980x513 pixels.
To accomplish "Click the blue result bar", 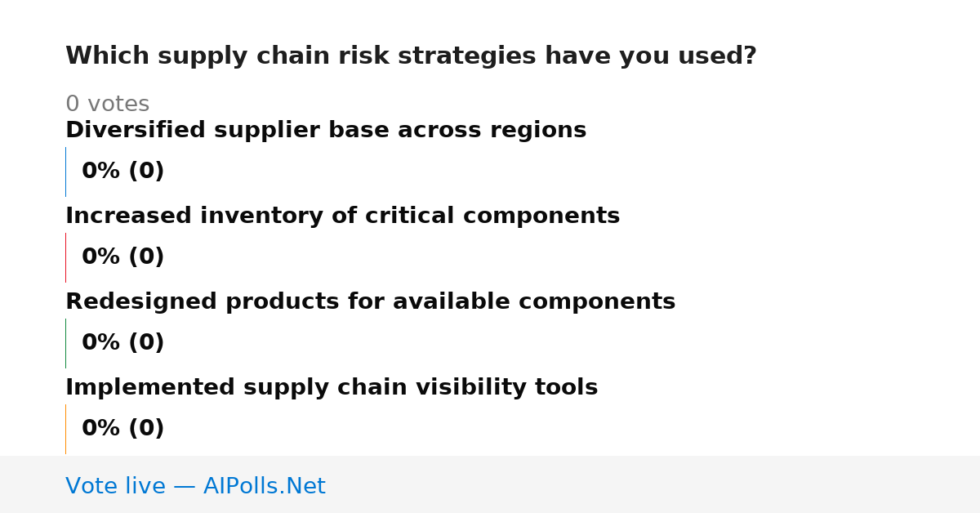I will 65,172.
